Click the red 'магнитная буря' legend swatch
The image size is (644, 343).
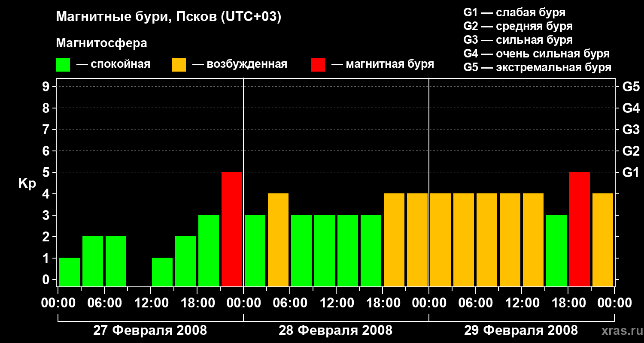[318, 65]
